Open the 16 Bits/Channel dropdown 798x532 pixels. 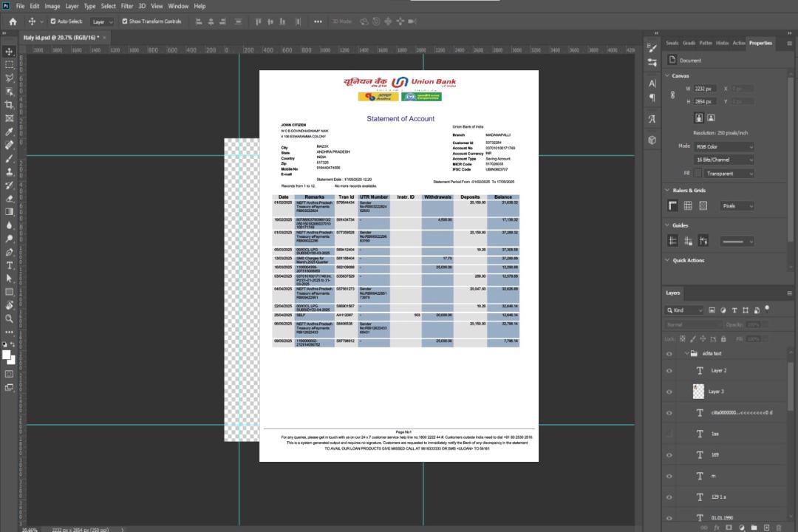(723, 160)
